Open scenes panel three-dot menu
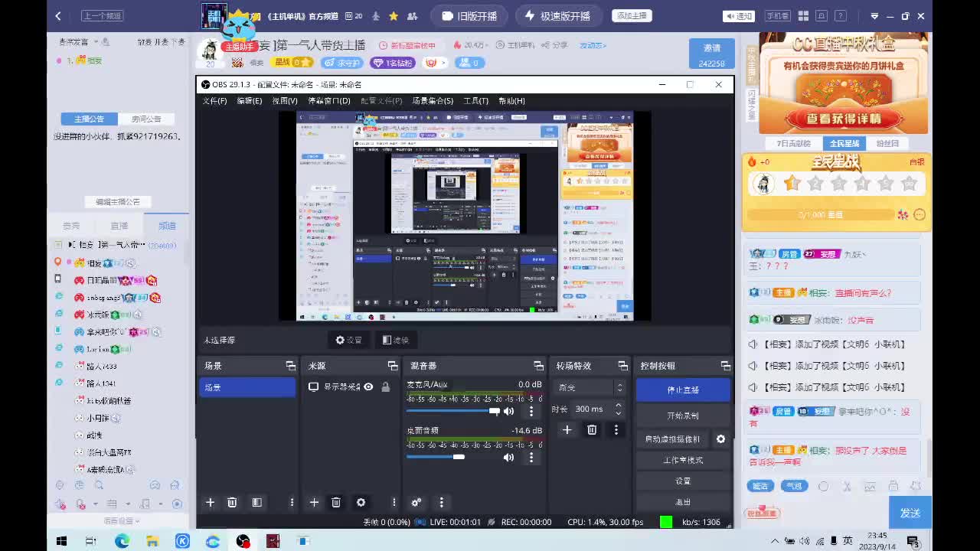Screen dimensions: 980x551 click(292, 503)
